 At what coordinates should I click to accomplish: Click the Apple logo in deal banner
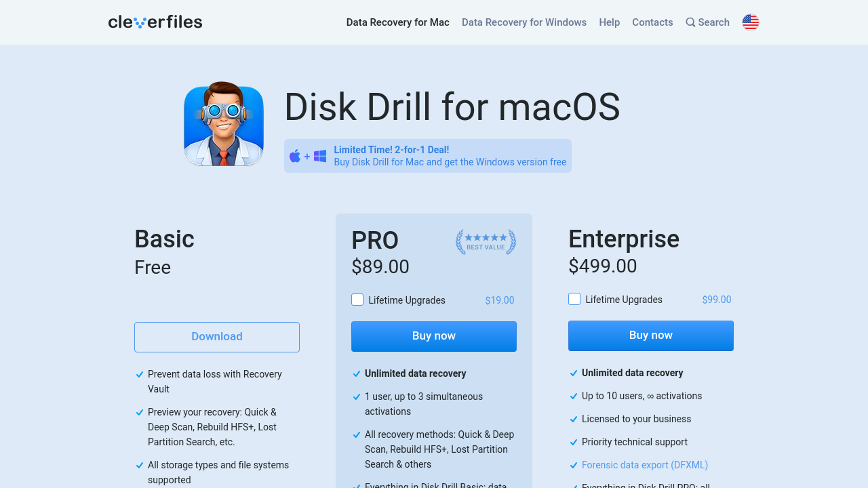(x=295, y=156)
